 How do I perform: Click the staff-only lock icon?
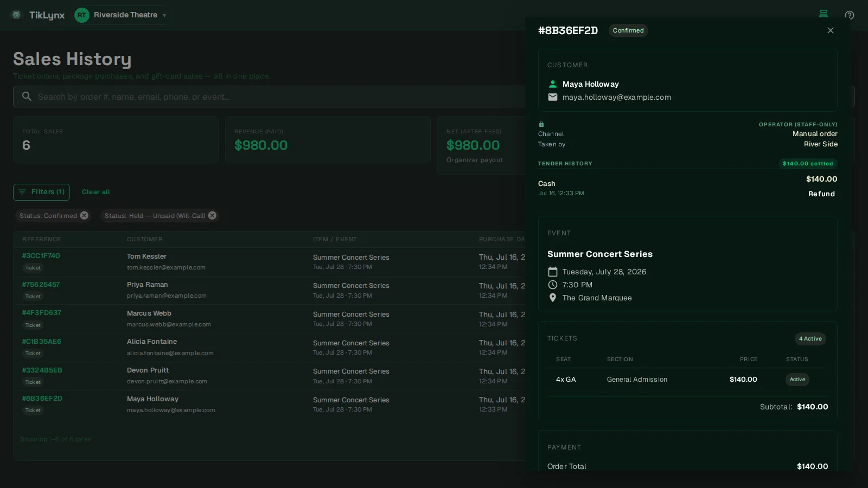541,124
